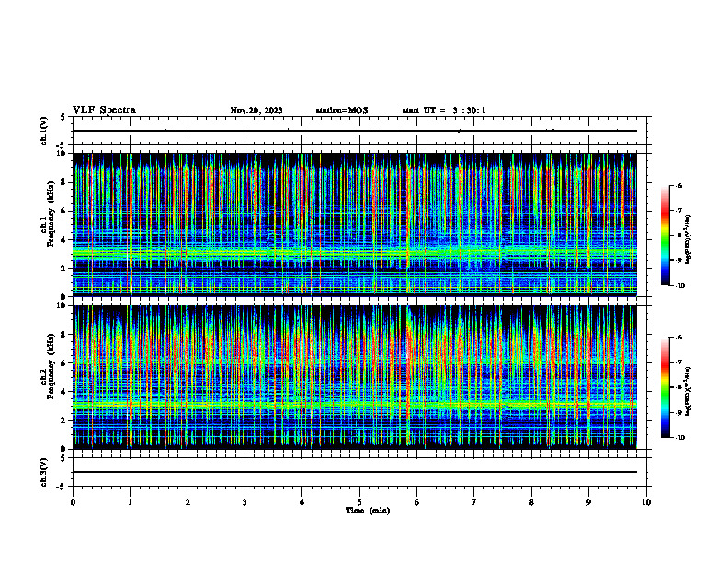Viewport: 728px width, 563px height.
Task: Select the "start UT = 3 :30: 1" text
Action: point(444,110)
